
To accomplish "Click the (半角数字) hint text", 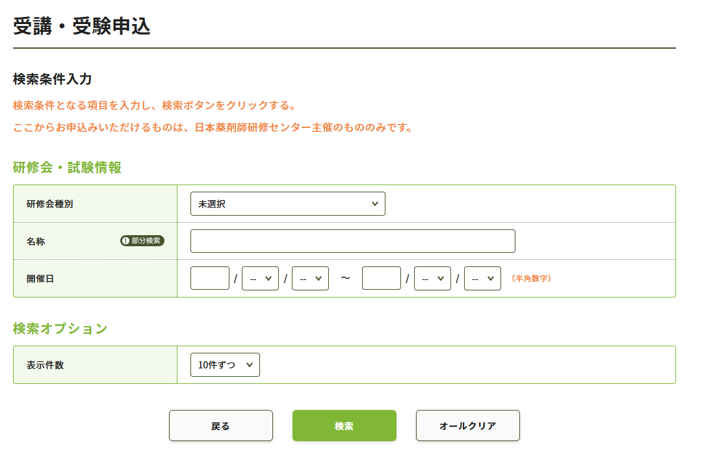I will point(531,279).
